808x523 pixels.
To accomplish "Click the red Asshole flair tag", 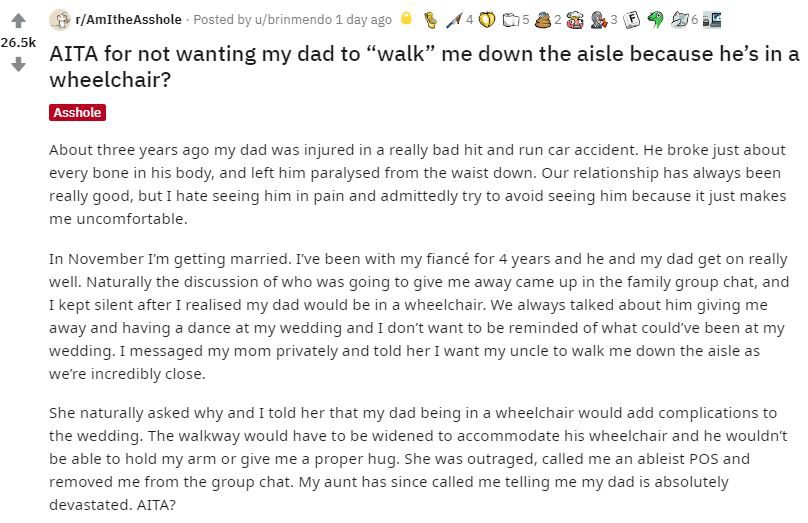I will 77,112.
